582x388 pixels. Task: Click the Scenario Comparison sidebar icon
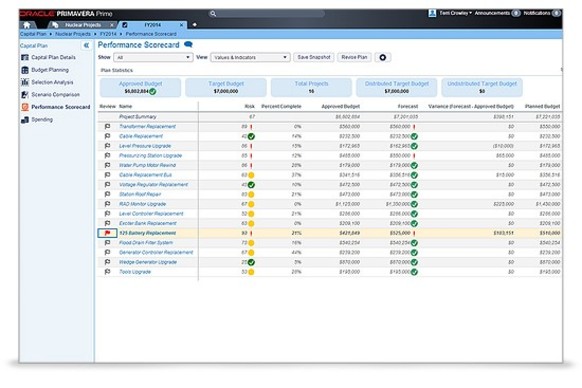pyautogui.click(x=25, y=95)
